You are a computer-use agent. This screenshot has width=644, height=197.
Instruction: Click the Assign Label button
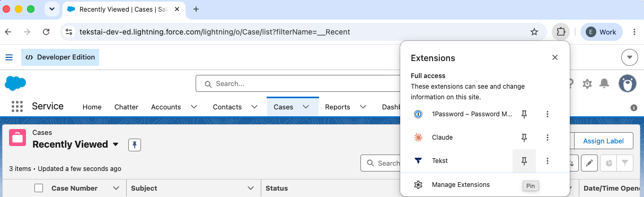coord(604,141)
